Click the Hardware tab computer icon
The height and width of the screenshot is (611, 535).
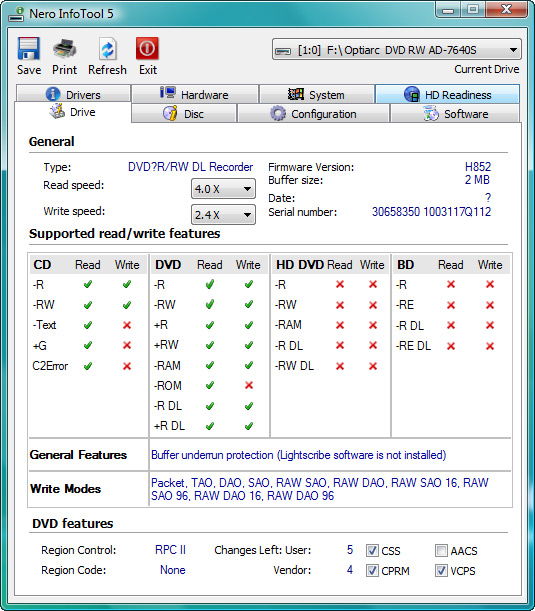pyautogui.click(x=168, y=93)
